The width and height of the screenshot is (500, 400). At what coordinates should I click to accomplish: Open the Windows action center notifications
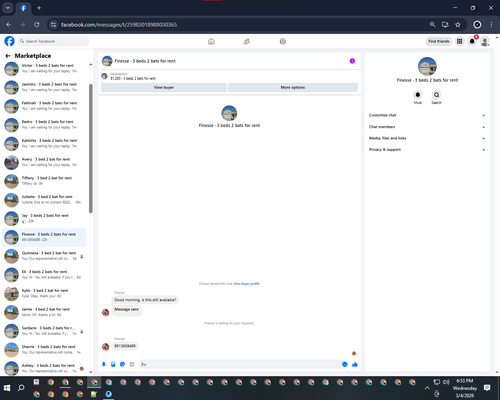pyautogui.click(x=487, y=388)
